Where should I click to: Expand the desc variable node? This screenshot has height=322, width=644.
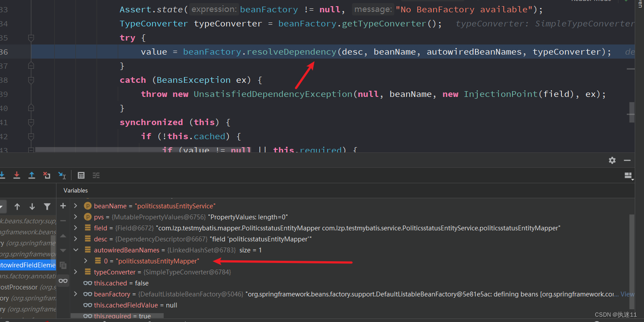(75, 239)
